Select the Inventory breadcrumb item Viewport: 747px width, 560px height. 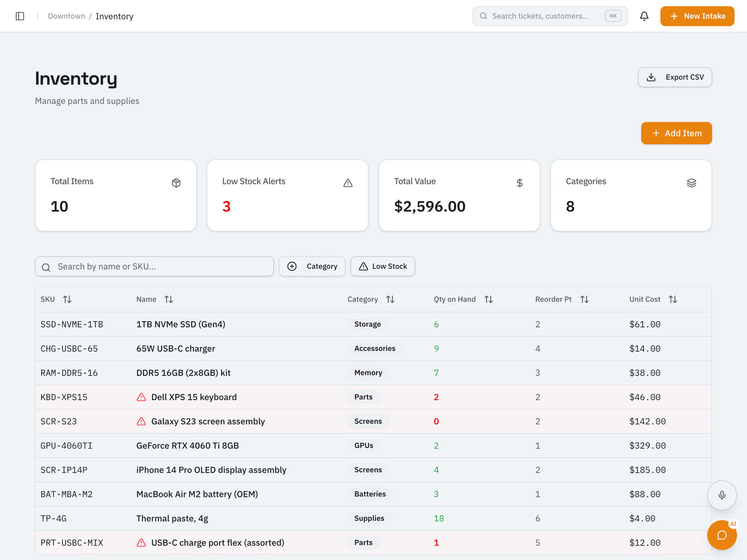(114, 16)
